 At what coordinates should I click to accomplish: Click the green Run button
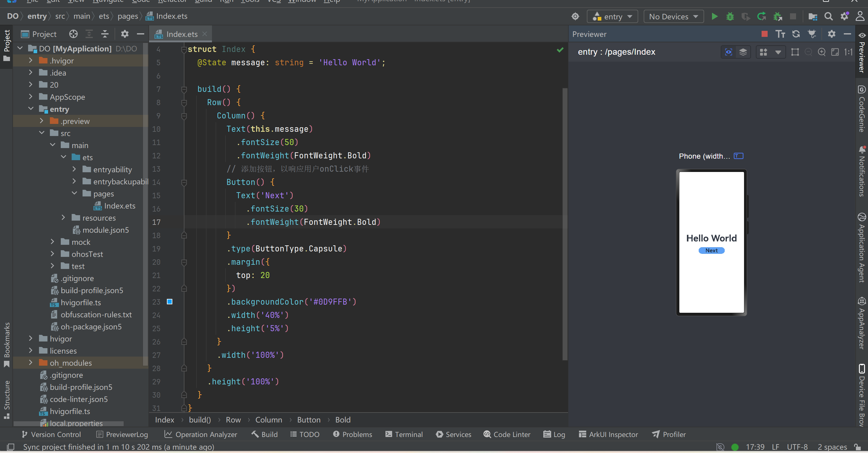pyautogui.click(x=714, y=17)
